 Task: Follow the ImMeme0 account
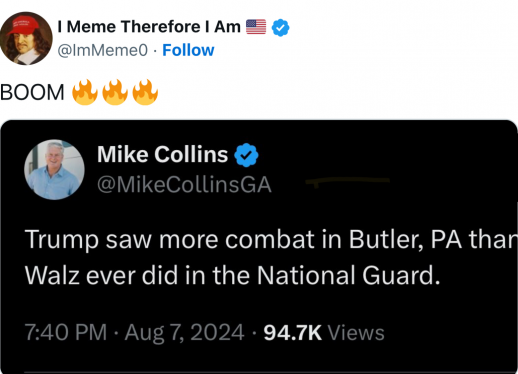tap(188, 50)
